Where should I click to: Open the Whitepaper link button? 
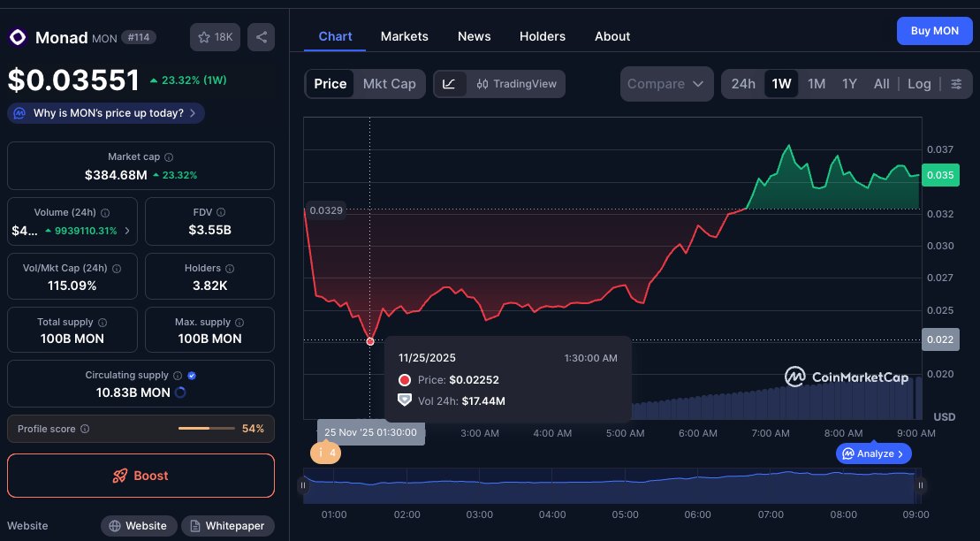click(x=227, y=526)
